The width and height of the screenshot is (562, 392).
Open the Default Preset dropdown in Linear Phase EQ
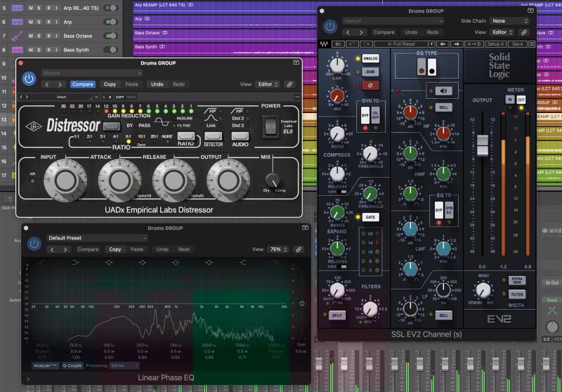click(97, 238)
